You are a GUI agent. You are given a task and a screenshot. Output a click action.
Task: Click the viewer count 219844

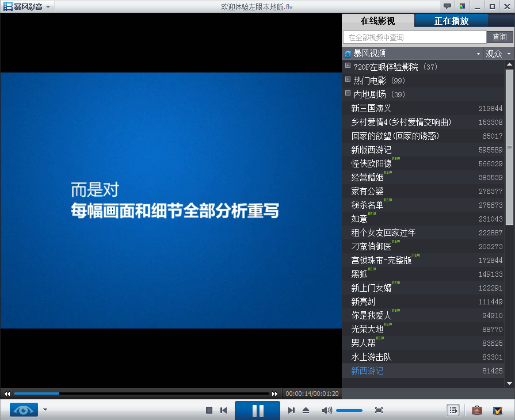pos(490,108)
